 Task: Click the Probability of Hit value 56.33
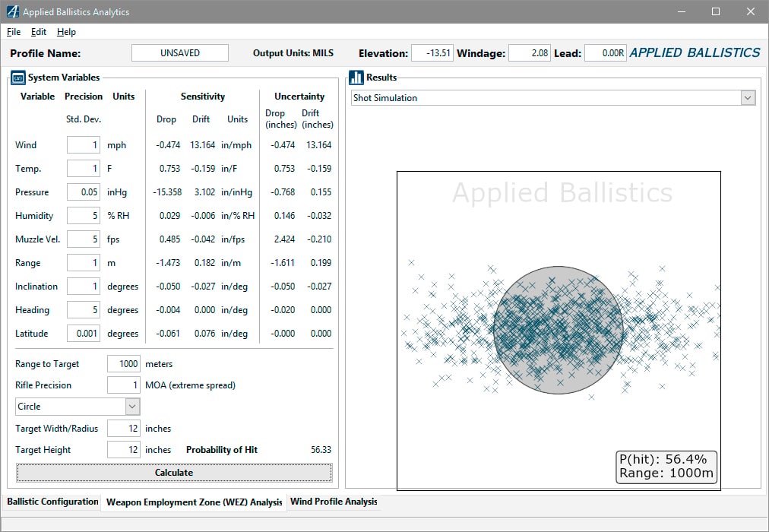point(321,450)
